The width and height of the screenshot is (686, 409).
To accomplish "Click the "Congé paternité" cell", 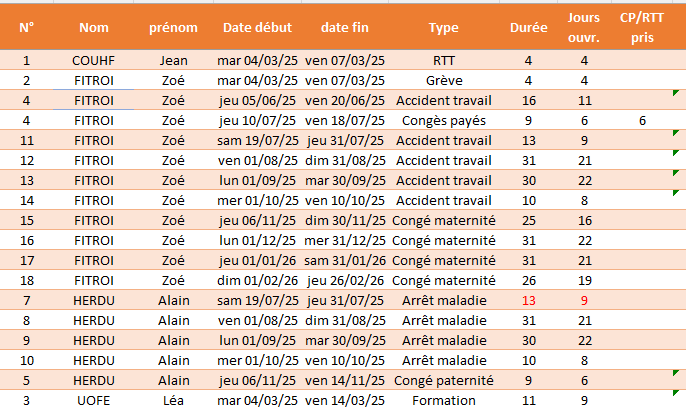I will tap(443, 380).
